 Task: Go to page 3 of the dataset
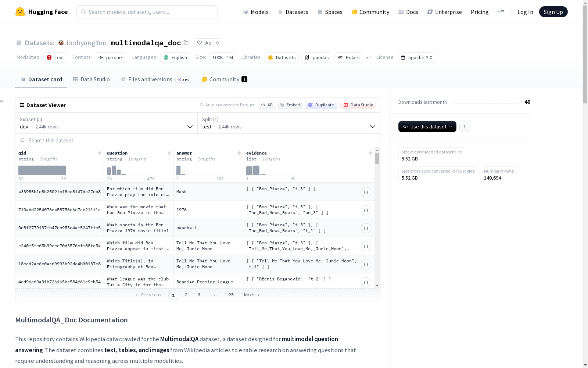pos(199,295)
